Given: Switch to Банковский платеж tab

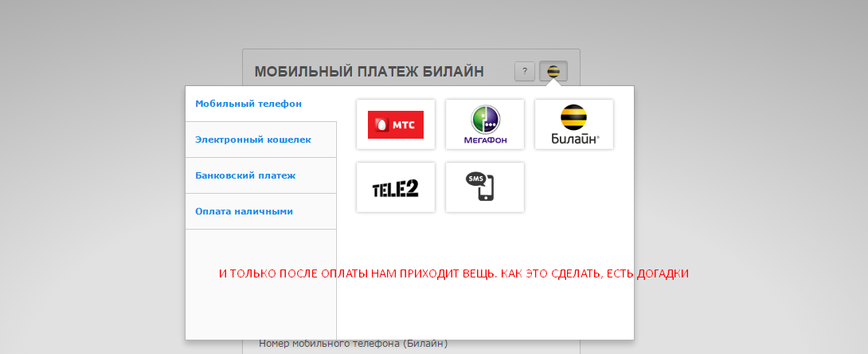Looking at the screenshot, I should pyautogui.click(x=260, y=175).
